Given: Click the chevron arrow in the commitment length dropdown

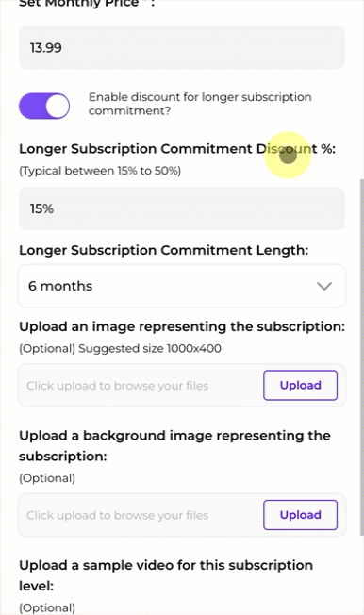Looking at the screenshot, I should (324, 287).
